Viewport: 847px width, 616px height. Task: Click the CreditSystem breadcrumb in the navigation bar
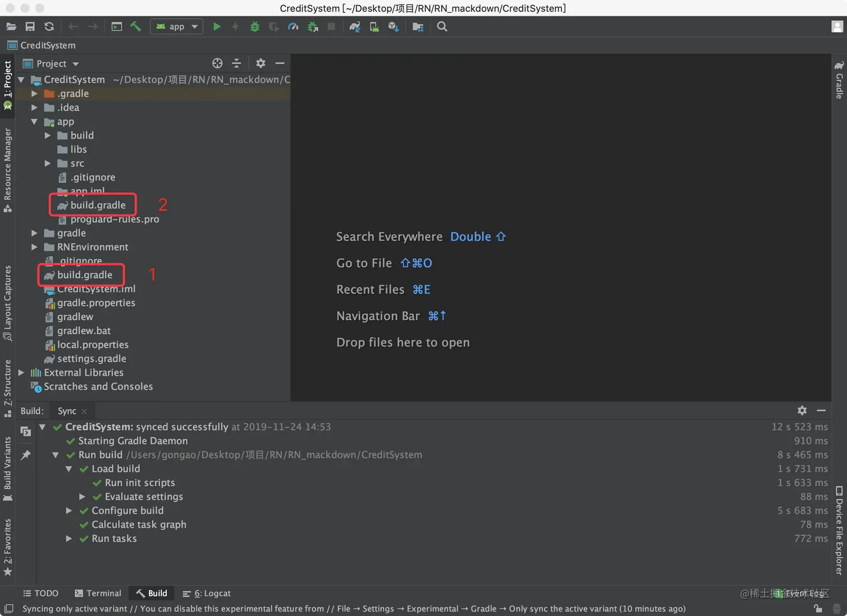(41, 45)
